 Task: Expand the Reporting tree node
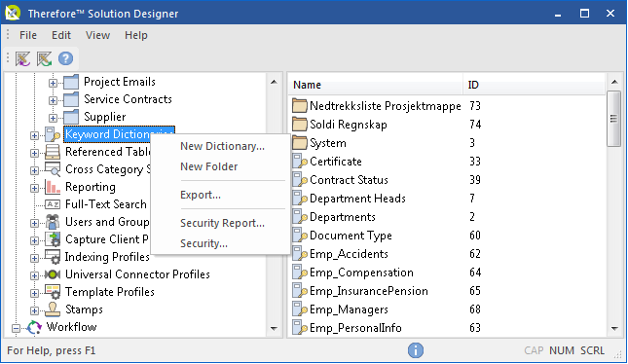(34, 188)
